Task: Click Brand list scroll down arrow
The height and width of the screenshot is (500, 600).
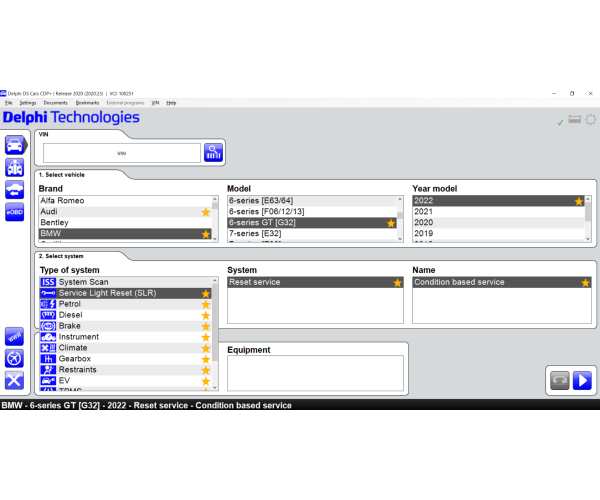Action: [x=215, y=239]
